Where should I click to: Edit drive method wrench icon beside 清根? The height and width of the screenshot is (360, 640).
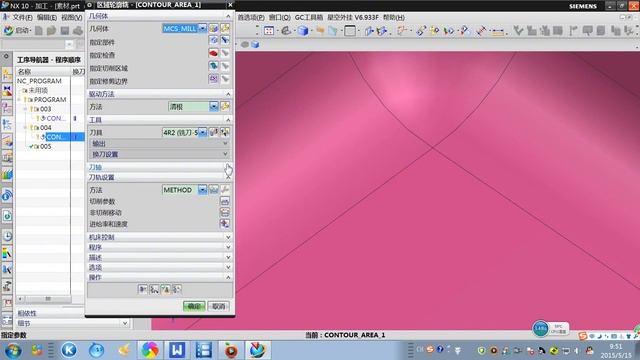pos(225,107)
